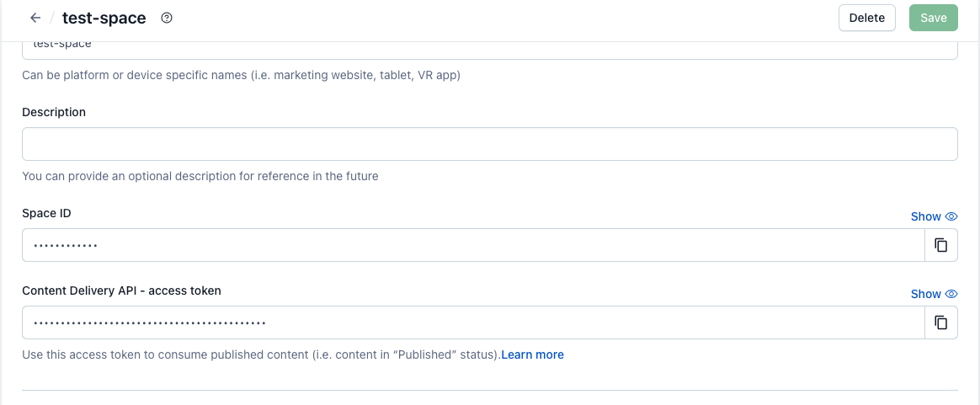Copy the Space ID to clipboard
This screenshot has height=405, width=980.
[941, 245]
